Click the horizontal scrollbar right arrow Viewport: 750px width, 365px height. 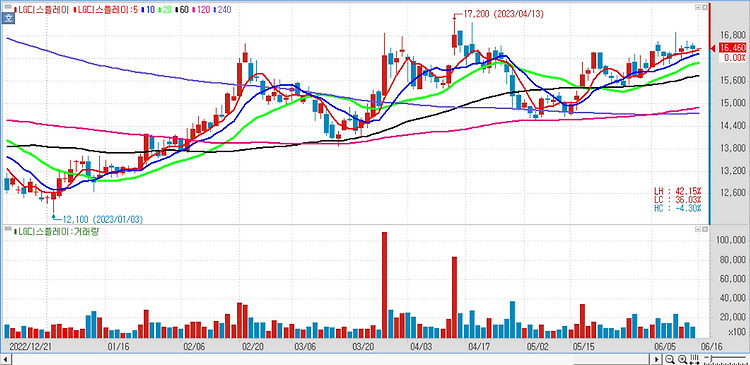point(657,359)
